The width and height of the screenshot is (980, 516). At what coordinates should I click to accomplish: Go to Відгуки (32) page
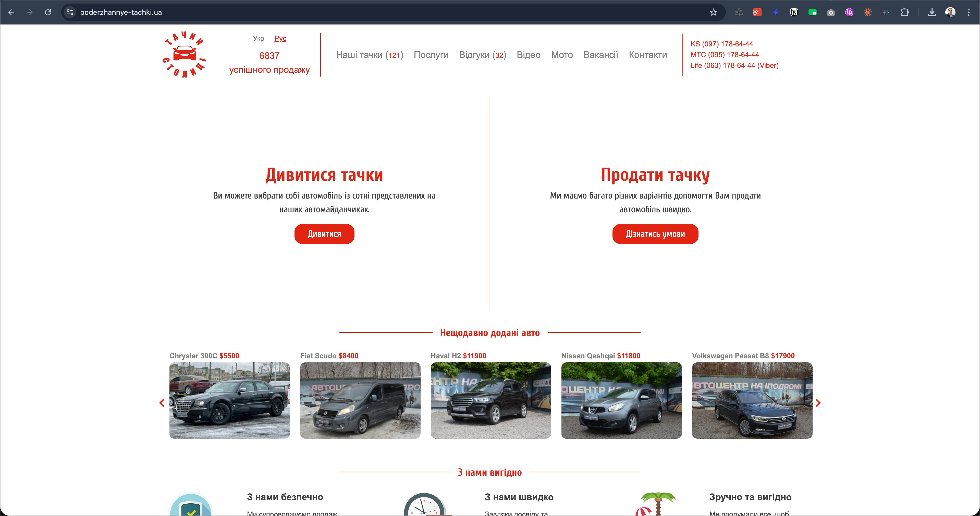(x=482, y=55)
